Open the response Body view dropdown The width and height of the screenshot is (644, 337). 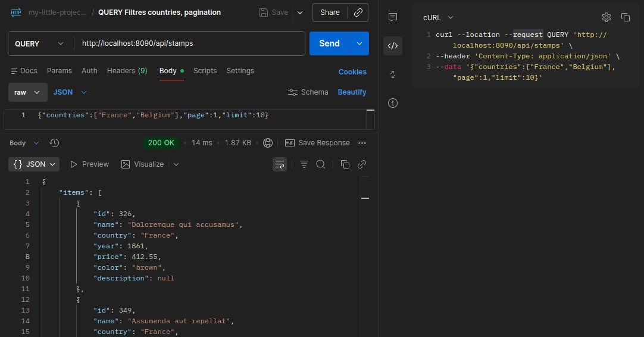[x=24, y=143]
